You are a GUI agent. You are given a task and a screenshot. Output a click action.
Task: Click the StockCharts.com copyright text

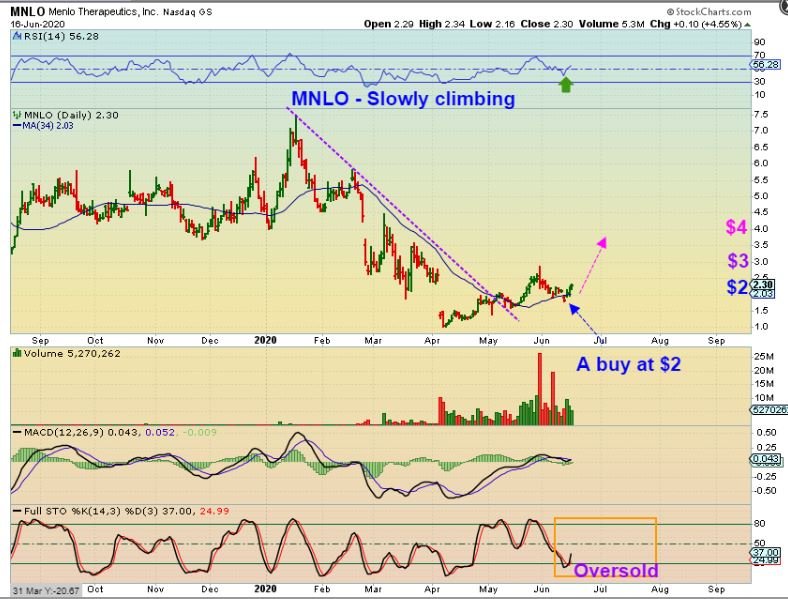709,12
